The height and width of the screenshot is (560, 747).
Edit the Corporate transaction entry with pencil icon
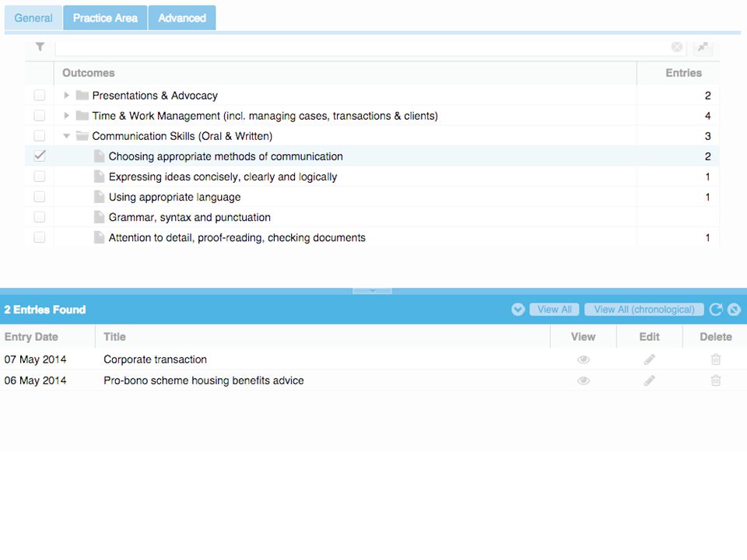coord(649,359)
